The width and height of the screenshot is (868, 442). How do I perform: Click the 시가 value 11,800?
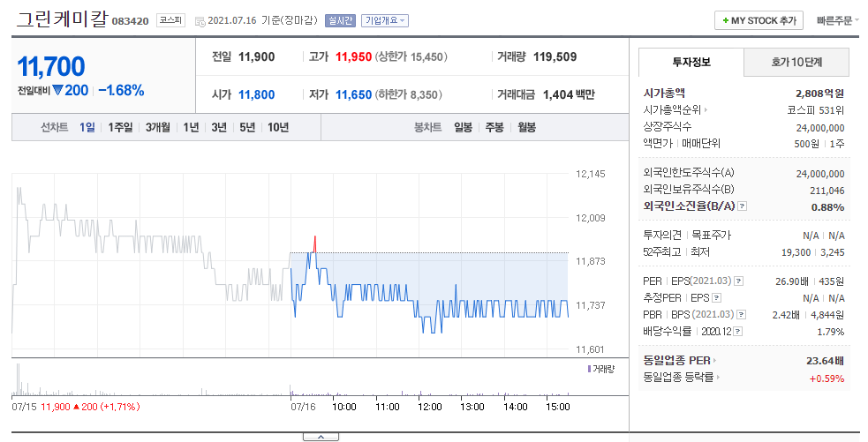coord(256,94)
